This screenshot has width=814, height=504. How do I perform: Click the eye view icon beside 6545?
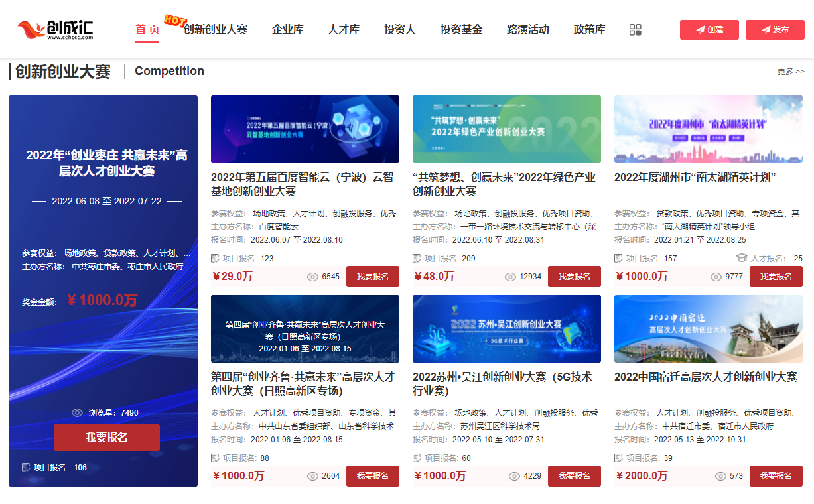313,277
